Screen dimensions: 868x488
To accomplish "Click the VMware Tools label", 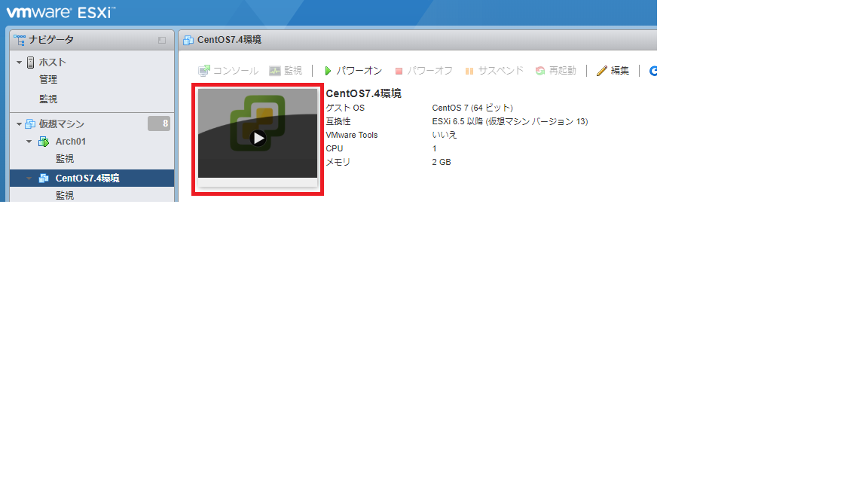I will pos(352,135).
